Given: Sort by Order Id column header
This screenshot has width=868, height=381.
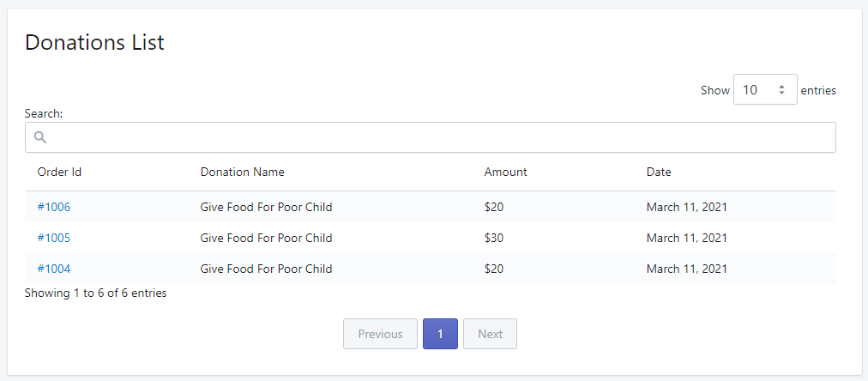Looking at the screenshot, I should click(x=59, y=172).
